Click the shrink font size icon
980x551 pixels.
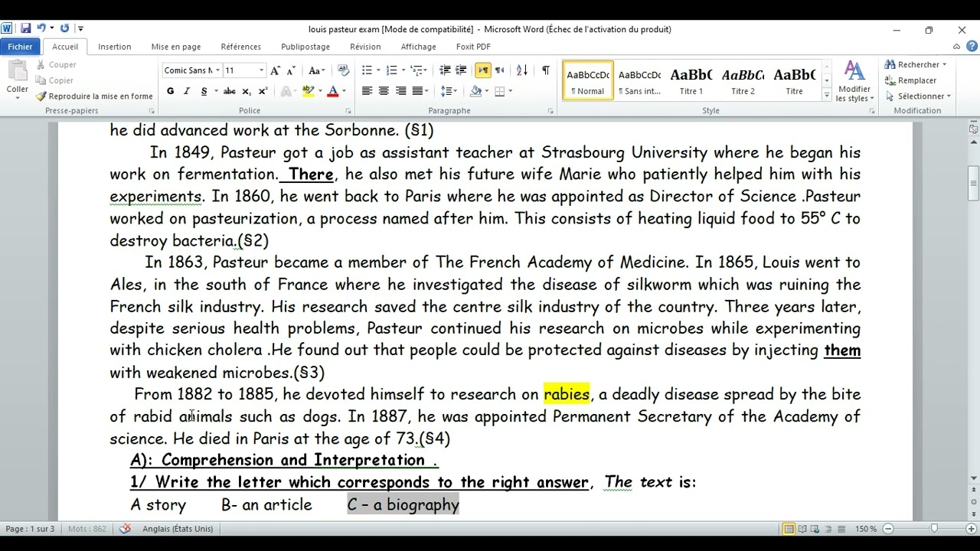[x=291, y=70]
